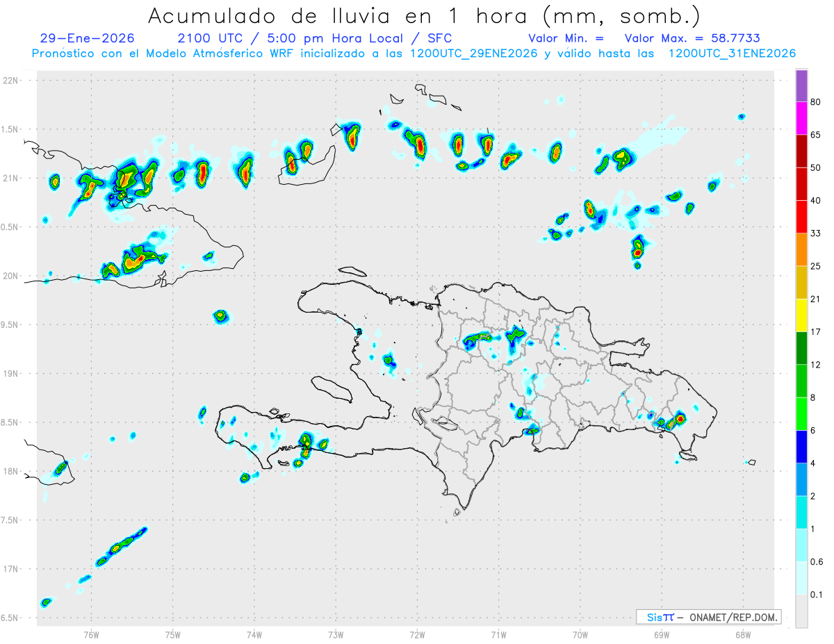Click the 74W longitude label
834x644 pixels.
tap(254, 634)
